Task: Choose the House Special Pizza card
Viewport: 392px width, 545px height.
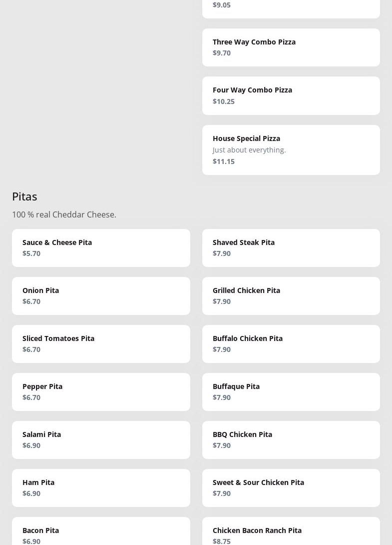Action: tap(291, 149)
